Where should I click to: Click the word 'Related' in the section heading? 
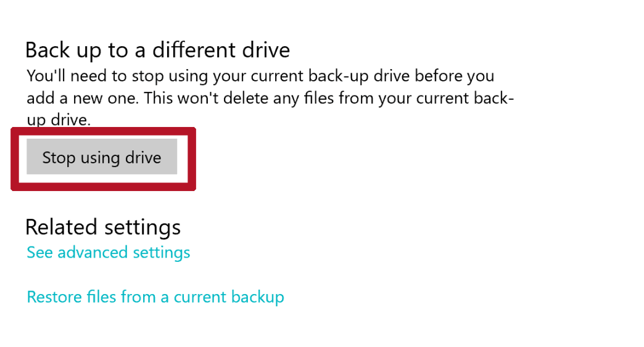coord(62,227)
